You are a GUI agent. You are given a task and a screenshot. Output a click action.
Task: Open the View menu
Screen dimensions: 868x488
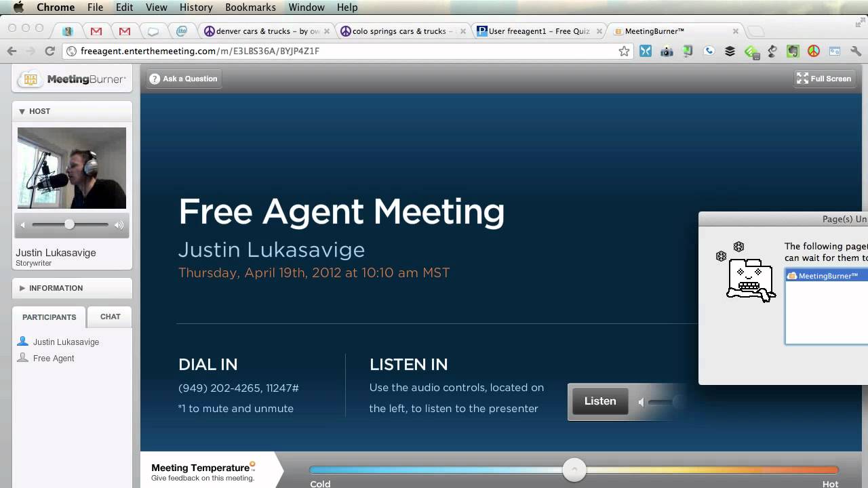[156, 7]
